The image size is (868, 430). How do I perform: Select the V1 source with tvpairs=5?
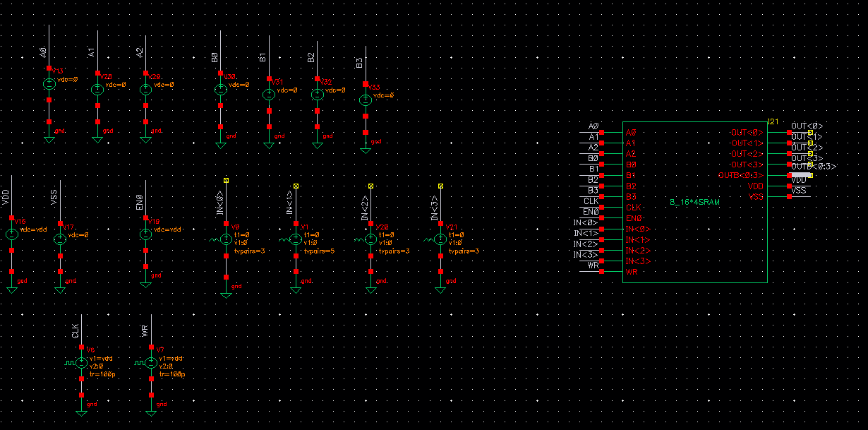[296, 240]
